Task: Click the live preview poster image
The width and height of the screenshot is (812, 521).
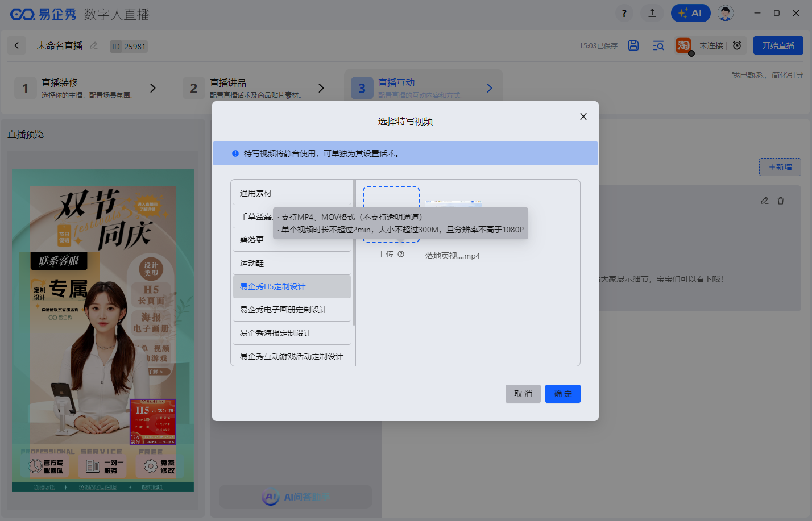Action: [x=103, y=330]
